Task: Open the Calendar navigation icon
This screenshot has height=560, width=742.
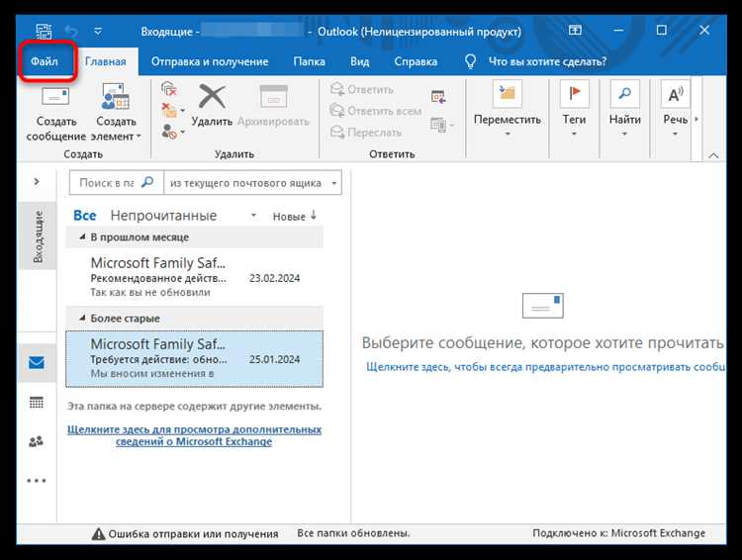Action: point(37,403)
